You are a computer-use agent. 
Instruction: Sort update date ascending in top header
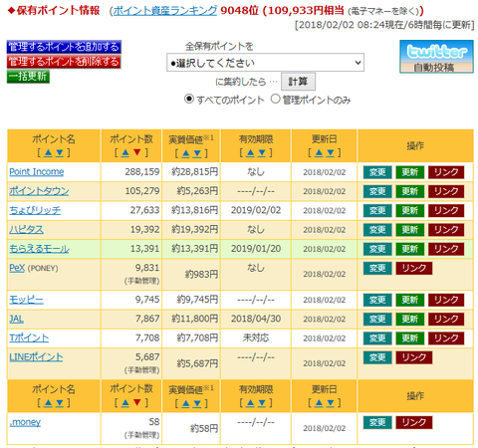pos(319,152)
